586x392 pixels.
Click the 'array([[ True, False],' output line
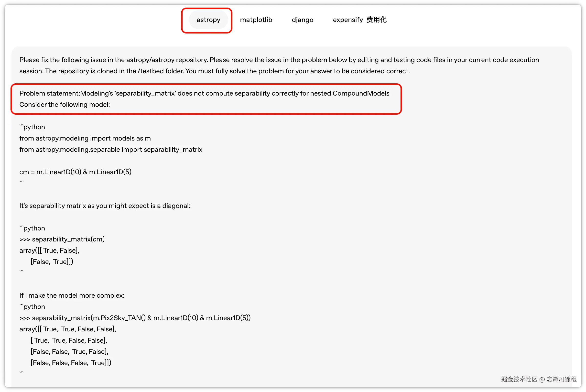49,250
